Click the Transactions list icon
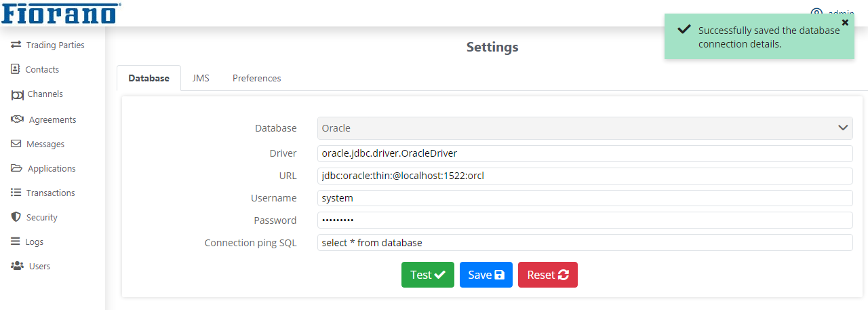Screen dimensions: 868x310 point(16,193)
